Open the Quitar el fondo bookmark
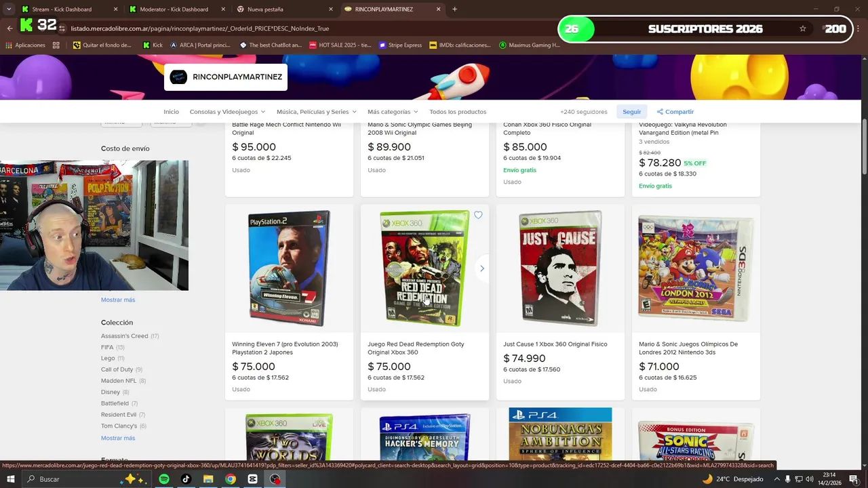This screenshot has width=868, height=488. pyautogui.click(x=102, y=45)
